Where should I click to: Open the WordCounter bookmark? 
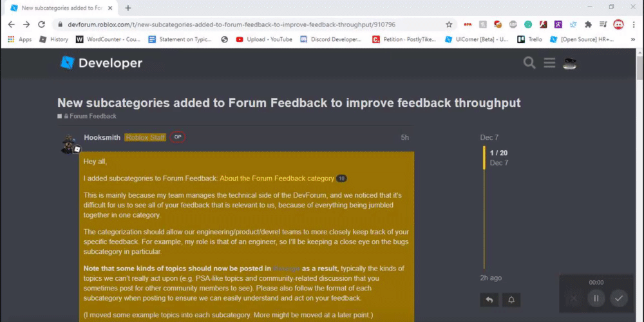tap(108, 39)
